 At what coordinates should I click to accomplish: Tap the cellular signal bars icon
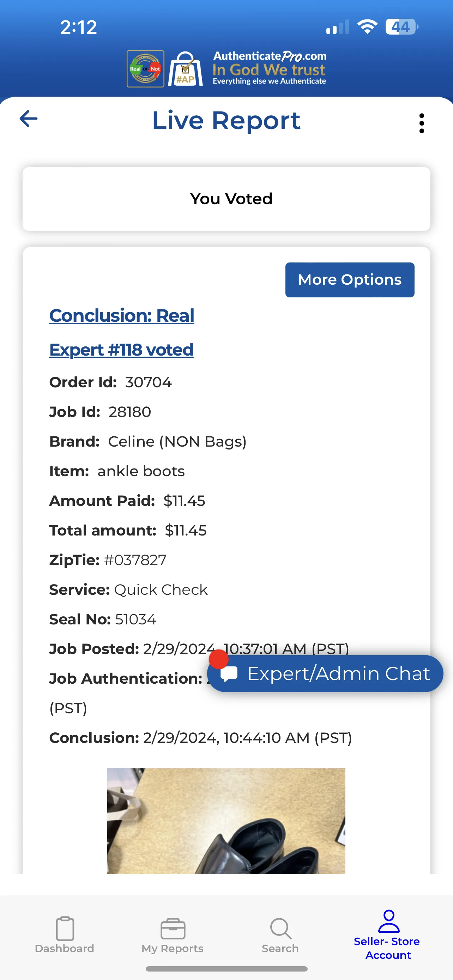click(x=338, y=27)
